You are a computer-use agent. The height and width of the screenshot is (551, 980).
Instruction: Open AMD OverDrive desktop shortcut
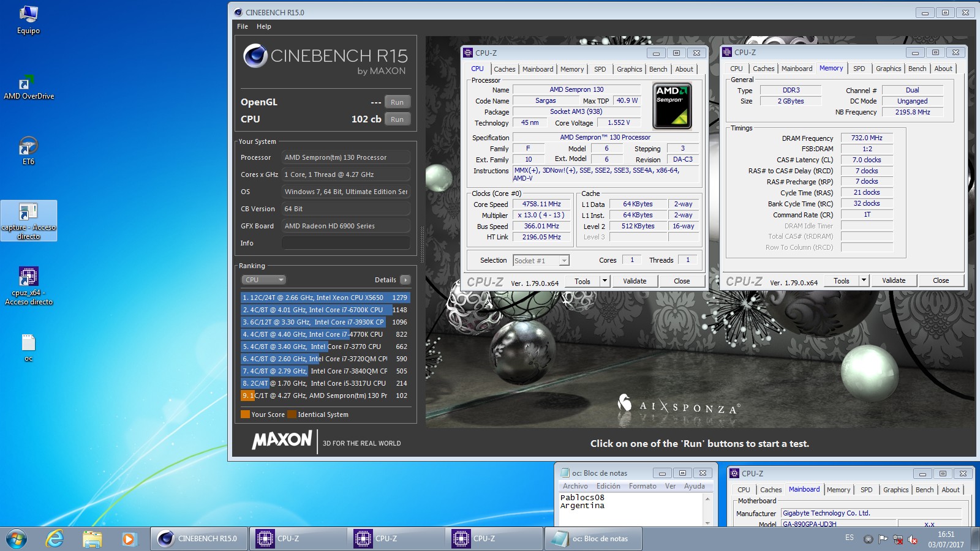pyautogui.click(x=28, y=87)
